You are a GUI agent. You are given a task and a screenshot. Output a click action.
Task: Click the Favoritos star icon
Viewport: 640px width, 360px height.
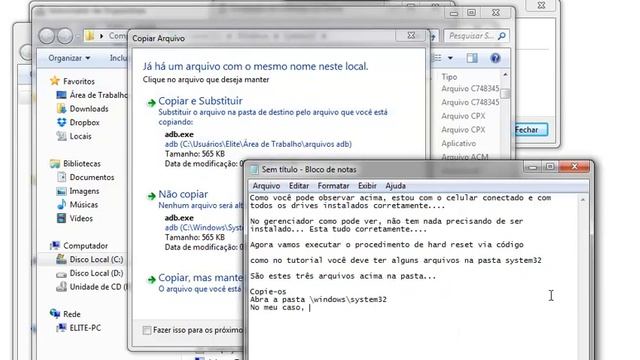pos(55,81)
